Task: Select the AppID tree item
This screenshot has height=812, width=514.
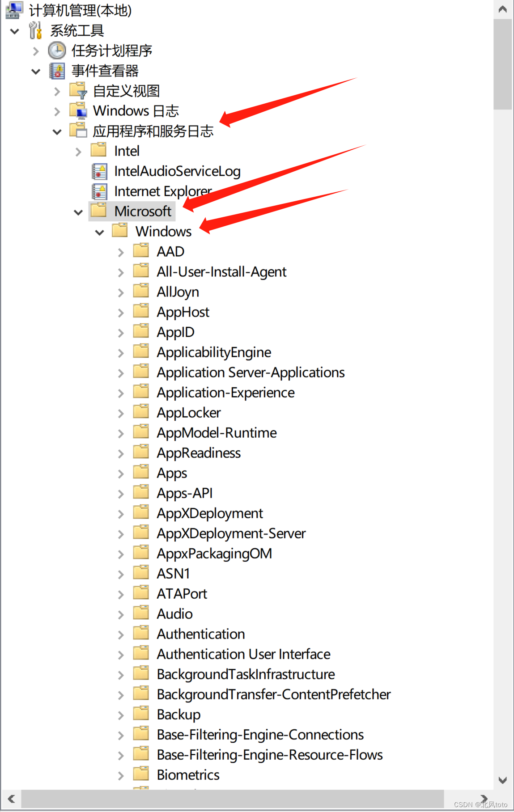Action: tap(175, 332)
